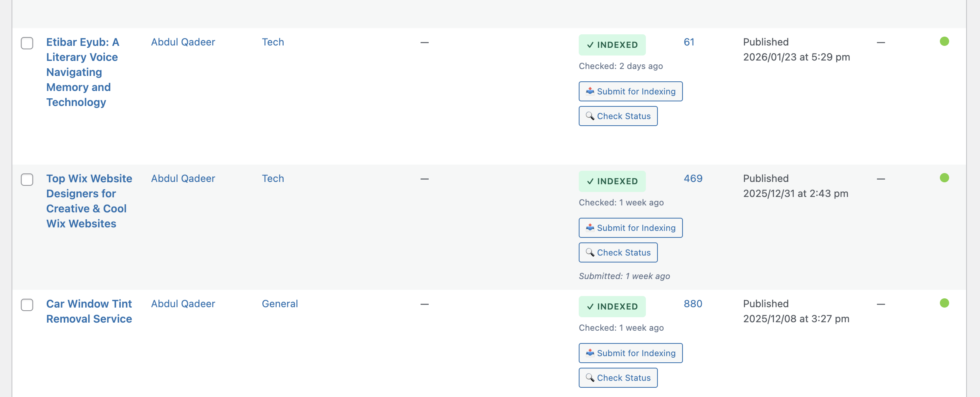Screen dimensions: 980x397
Task: Select the checkbox for Etibar Eyub post
Action: 27,44
